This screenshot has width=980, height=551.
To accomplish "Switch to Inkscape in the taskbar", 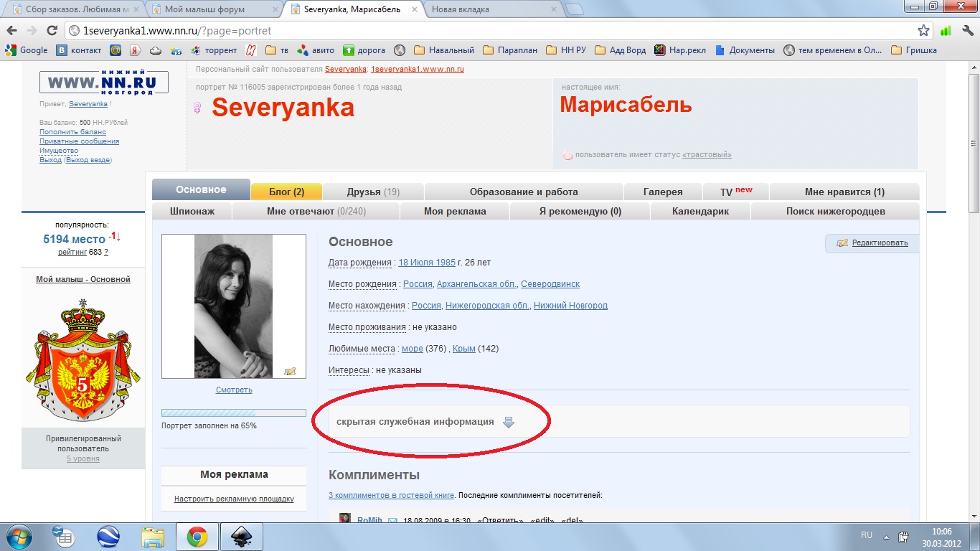I will [241, 537].
